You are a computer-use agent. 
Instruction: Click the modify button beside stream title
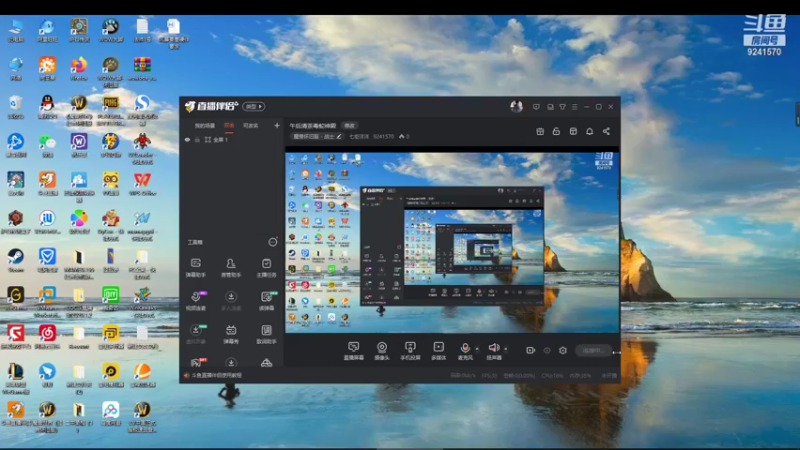pyautogui.click(x=349, y=126)
